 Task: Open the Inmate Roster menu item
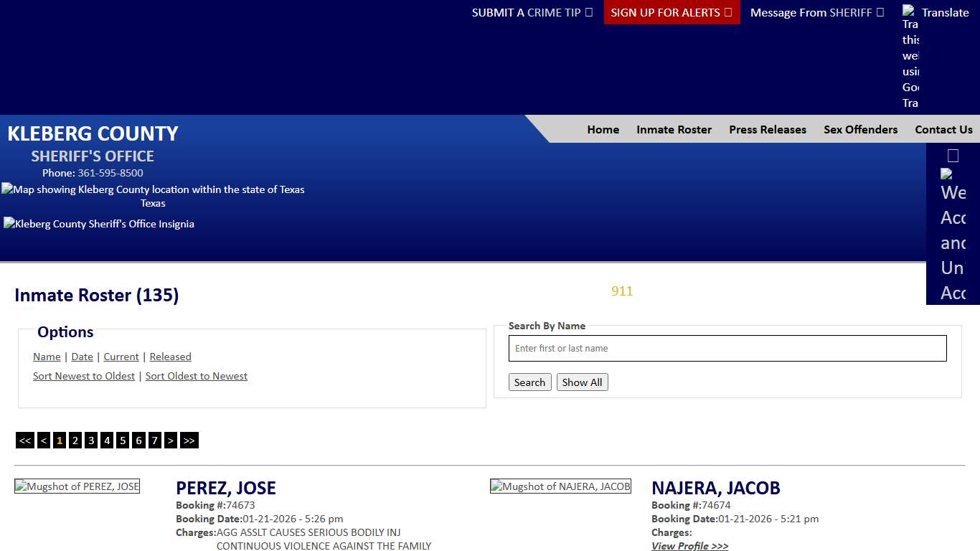point(674,130)
